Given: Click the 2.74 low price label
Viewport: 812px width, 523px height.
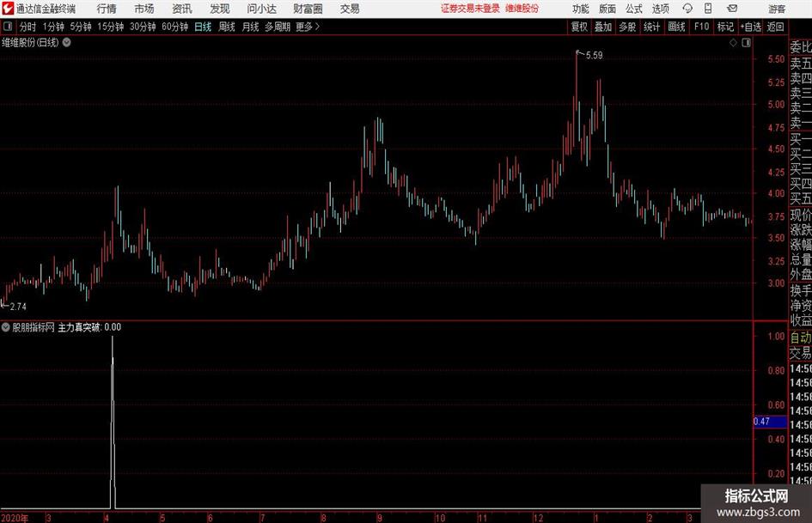Looking at the screenshot, I should [x=18, y=307].
